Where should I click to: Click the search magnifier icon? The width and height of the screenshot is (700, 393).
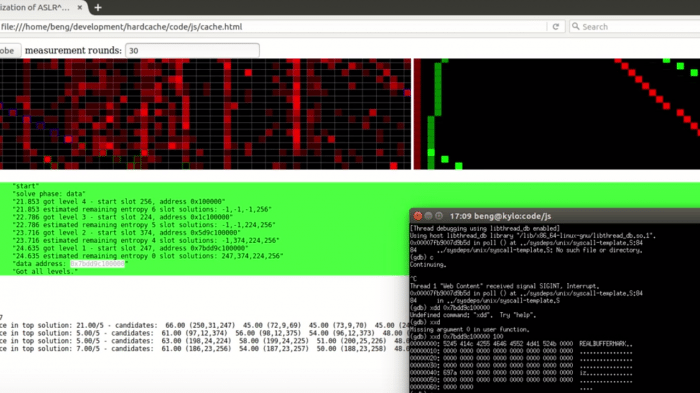coord(576,26)
